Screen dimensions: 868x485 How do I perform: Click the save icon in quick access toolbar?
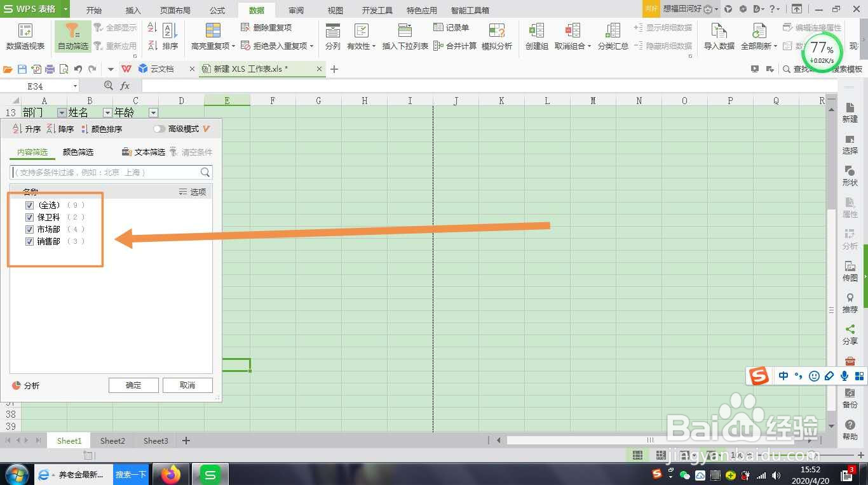(22, 69)
